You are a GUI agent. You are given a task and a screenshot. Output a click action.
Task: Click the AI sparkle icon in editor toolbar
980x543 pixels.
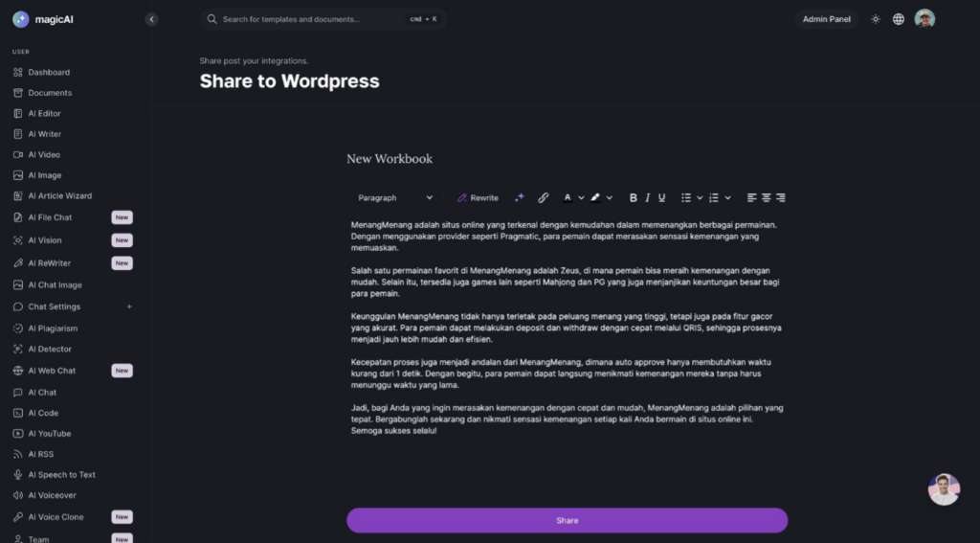click(519, 197)
